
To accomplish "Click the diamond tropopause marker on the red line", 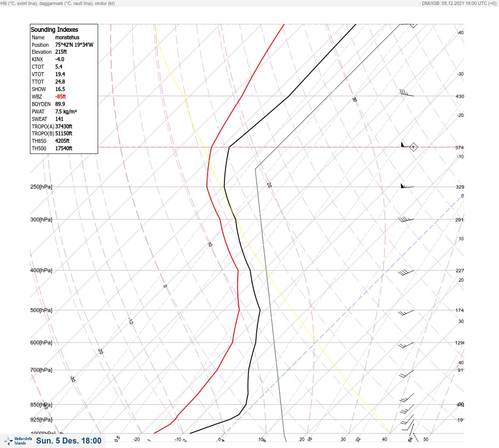I will 413,147.
